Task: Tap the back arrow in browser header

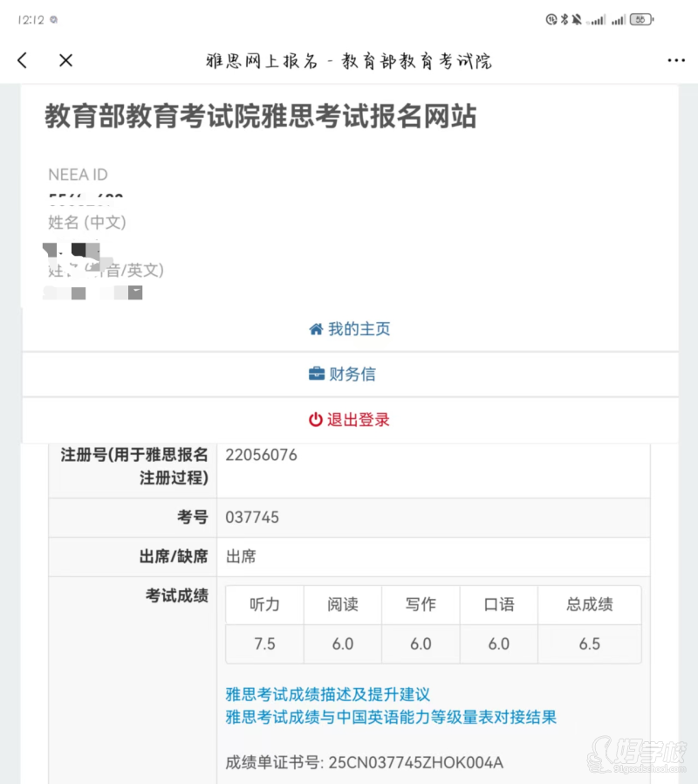Action: pyautogui.click(x=23, y=60)
